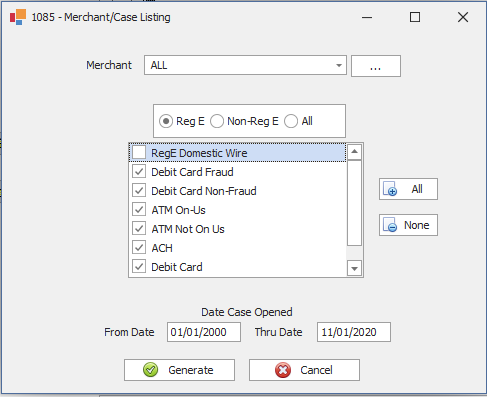The image size is (487, 397).
Task: Select the Reg E radio option
Action: coord(166,121)
